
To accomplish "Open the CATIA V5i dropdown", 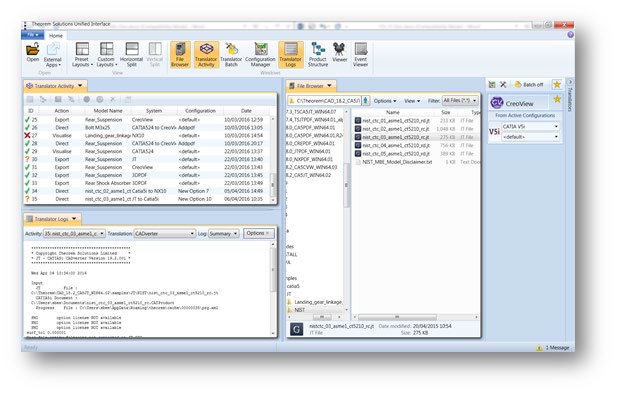I will [x=530, y=126].
